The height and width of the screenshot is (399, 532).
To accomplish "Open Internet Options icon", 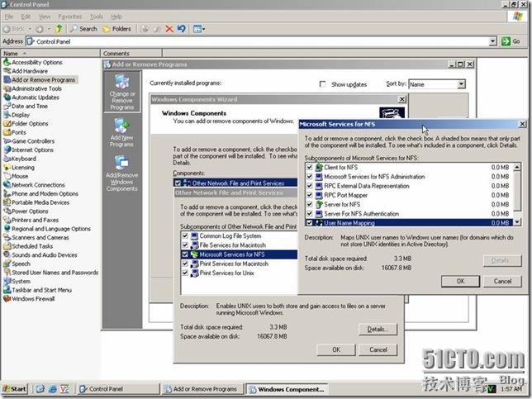I will [7, 150].
